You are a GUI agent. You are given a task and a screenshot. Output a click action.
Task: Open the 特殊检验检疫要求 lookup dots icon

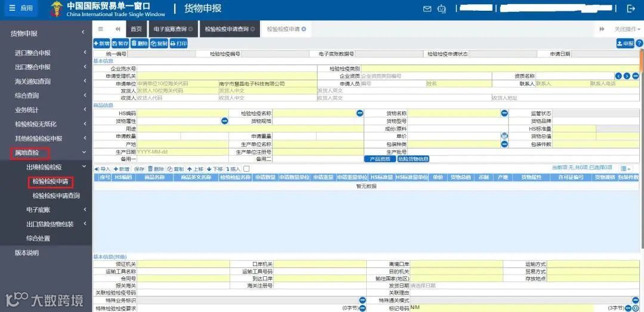[x=363, y=308]
